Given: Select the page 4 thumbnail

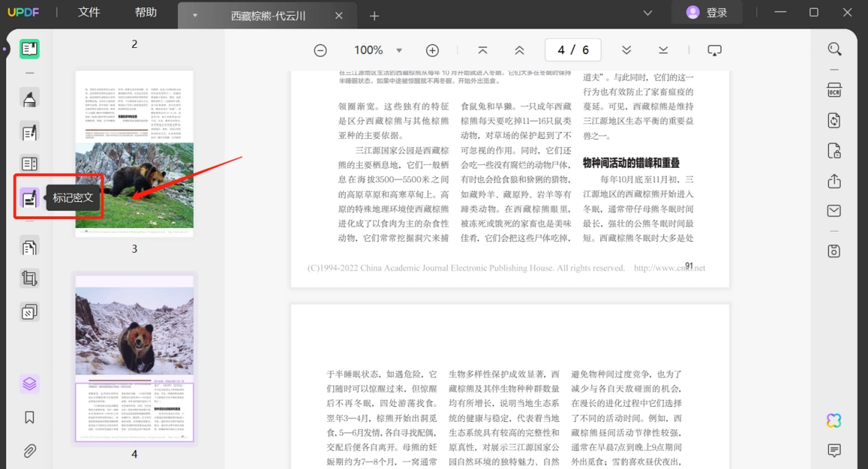Looking at the screenshot, I should [x=135, y=358].
